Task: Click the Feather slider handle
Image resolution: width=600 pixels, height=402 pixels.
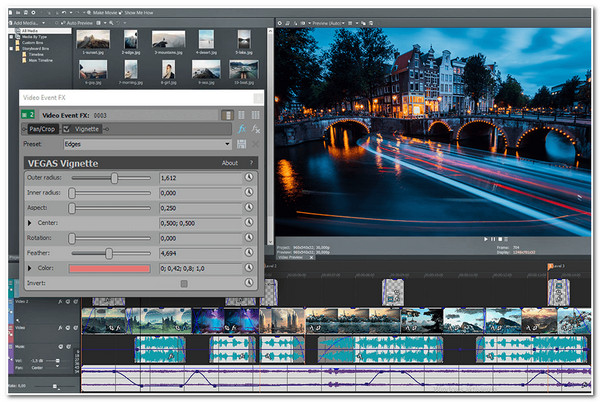Action: tap(109, 253)
